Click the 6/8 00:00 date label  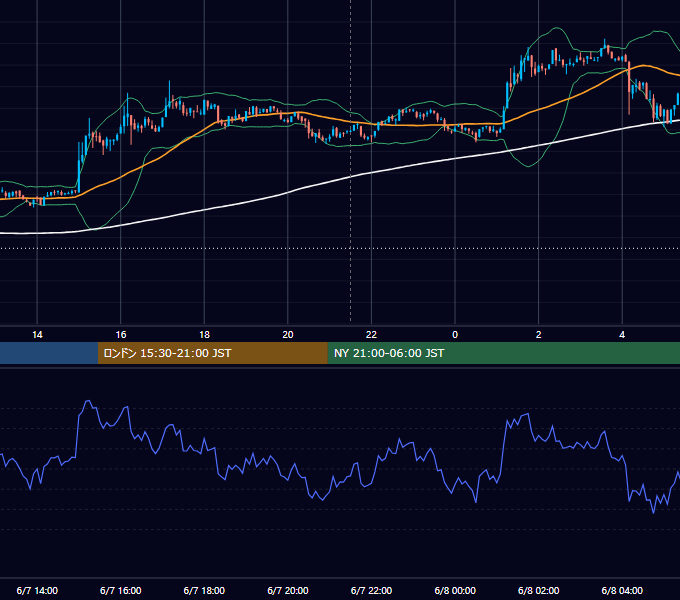click(x=455, y=590)
